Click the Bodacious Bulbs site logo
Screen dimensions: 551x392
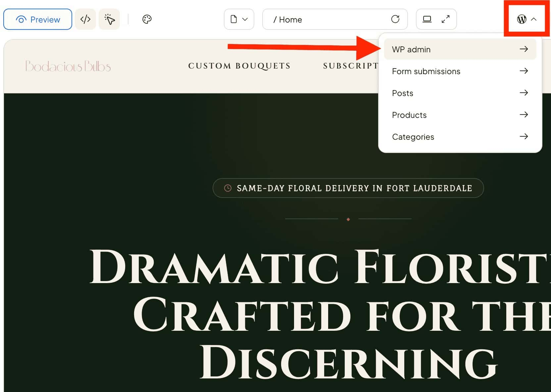point(68,66)
